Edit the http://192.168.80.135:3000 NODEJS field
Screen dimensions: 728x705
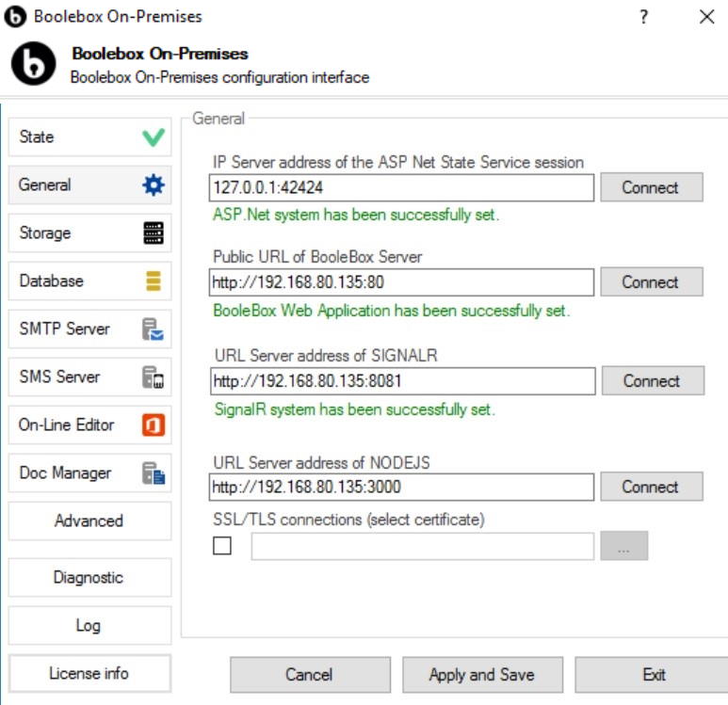pos(401,487)
